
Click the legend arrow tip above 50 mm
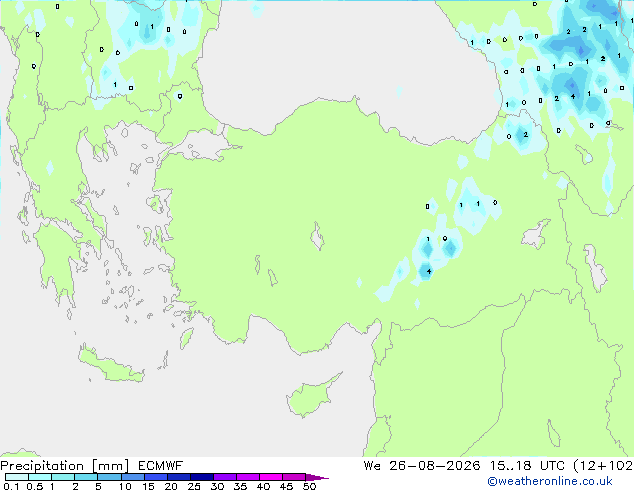[317, 477]
